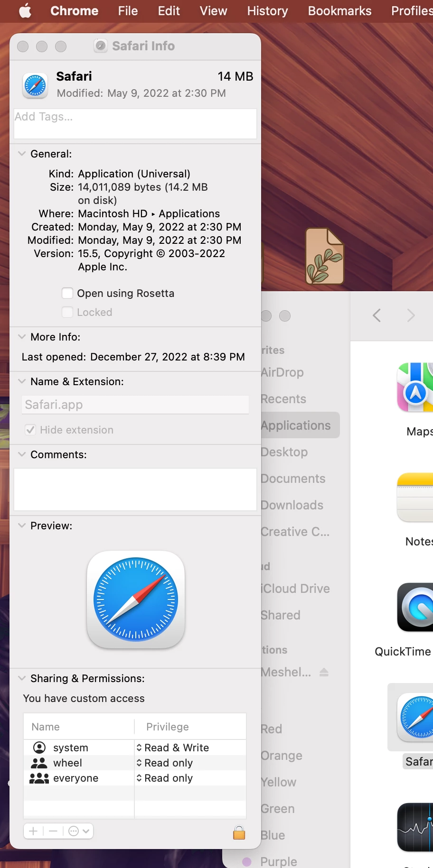Click the Stocks app icon in Finder
This screenshot has width=433, height=868.
point(415,827)
